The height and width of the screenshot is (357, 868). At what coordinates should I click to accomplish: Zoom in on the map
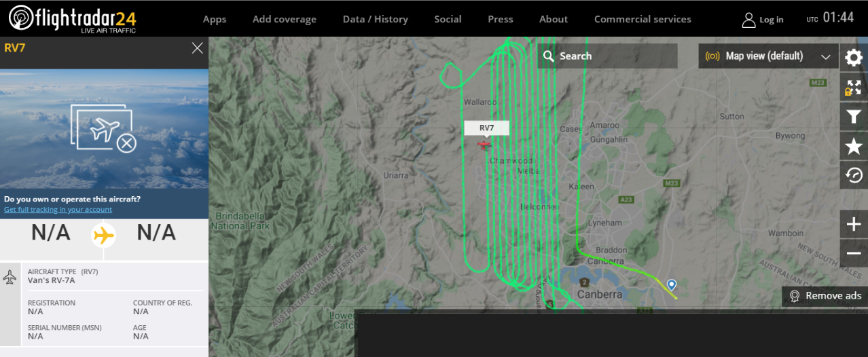coord(854,225)
